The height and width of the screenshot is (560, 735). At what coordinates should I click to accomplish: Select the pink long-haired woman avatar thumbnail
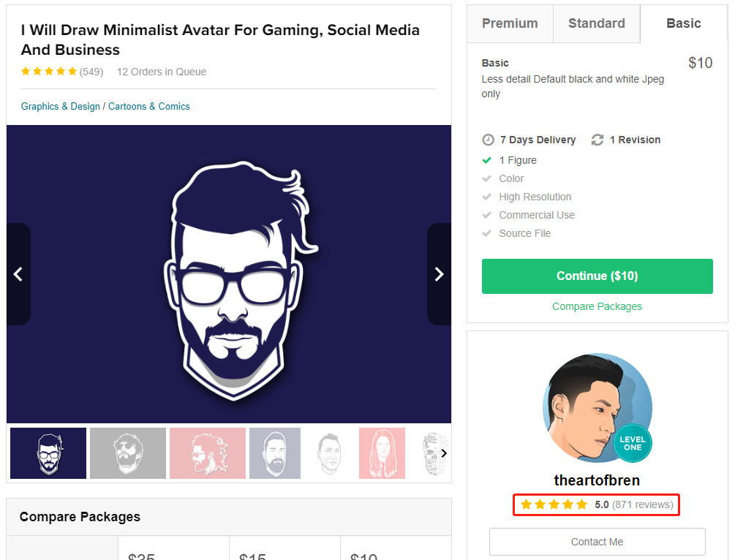[x=382, y=453]
